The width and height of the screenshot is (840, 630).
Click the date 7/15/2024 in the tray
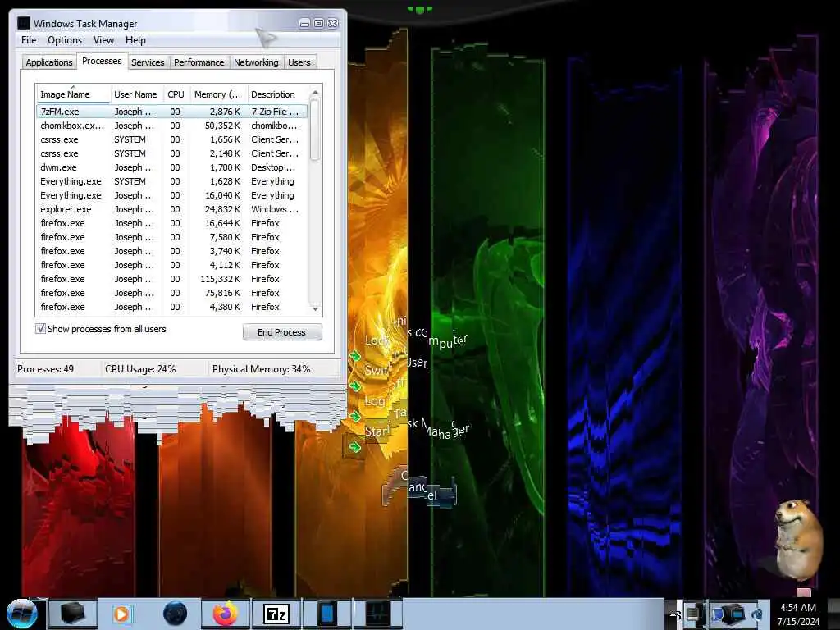tap(798, 622)
